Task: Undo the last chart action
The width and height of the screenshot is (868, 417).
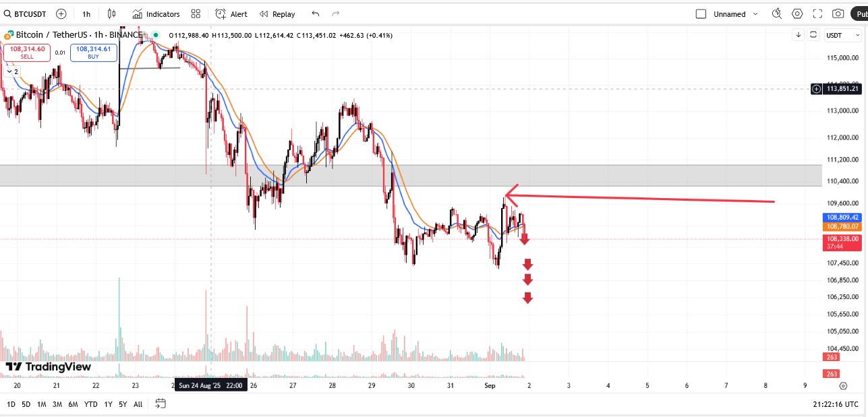Action: pyautogui.click(x=316, y=13)
